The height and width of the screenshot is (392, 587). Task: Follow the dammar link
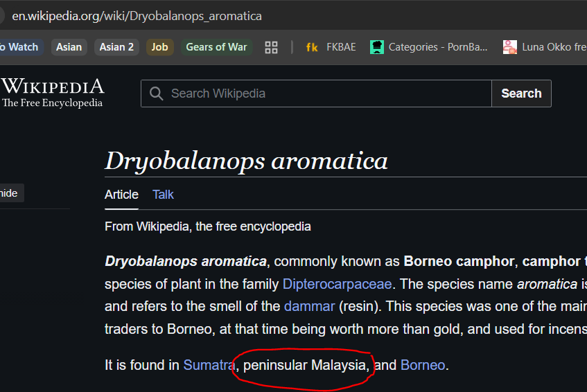[309, 306]
